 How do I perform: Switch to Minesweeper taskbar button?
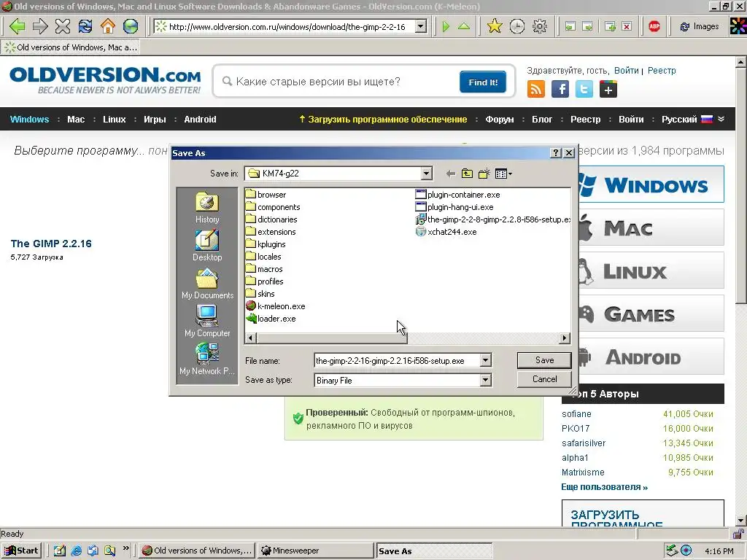[x=315, y=551]
